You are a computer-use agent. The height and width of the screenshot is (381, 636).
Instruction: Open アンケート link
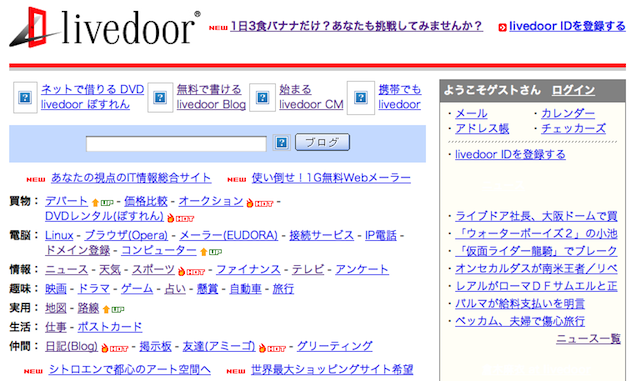(x=362, y=269)
